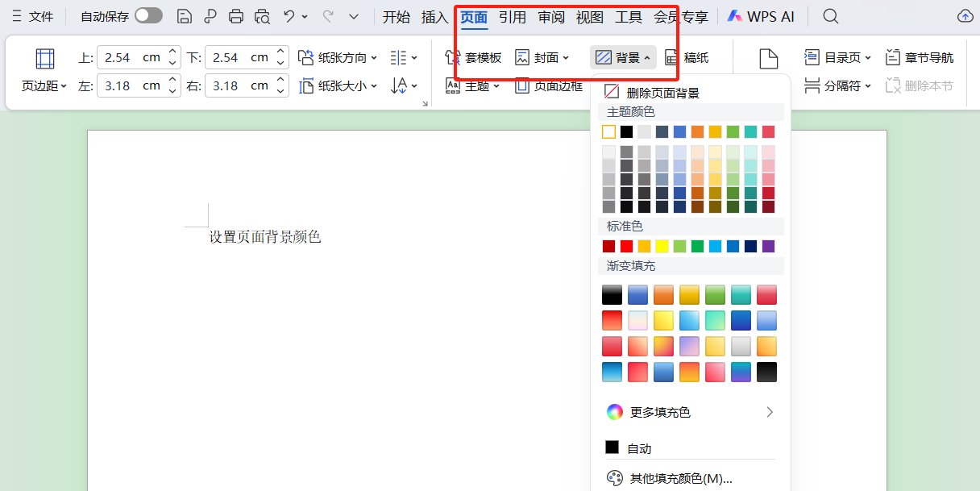Image resolution: width=980 pixels, height=491 pixels.
Task: Click the save document icon
Action: pyautogui.click(x=185, y=16)
